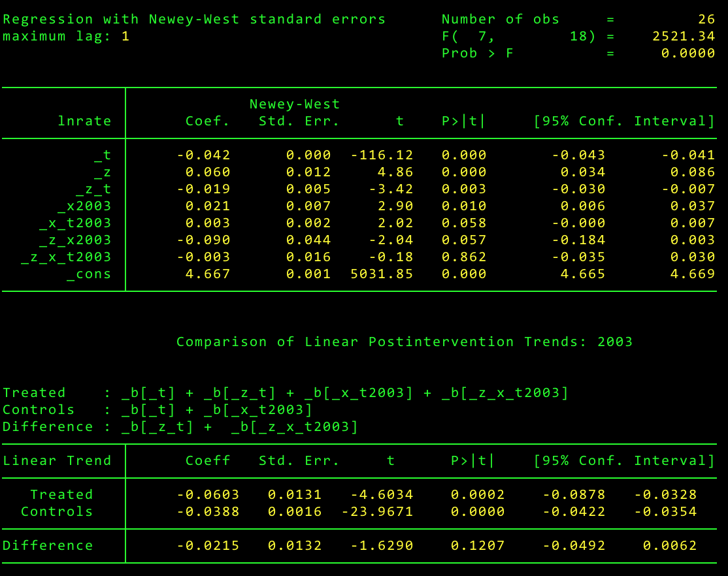
Task: Click the Regression with Newey-West standard errors heading
Action: tap(194, 20)
